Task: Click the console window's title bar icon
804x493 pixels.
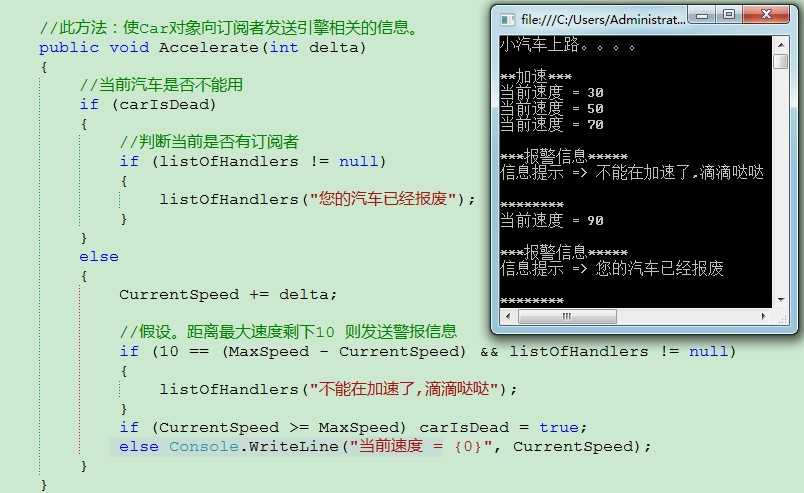Action: click(507, 20)
